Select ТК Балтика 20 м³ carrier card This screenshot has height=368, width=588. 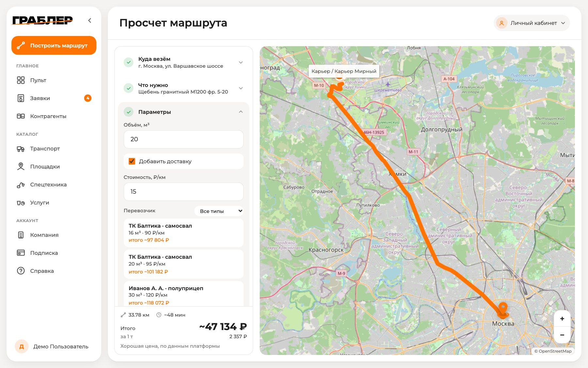pos(184,264)
